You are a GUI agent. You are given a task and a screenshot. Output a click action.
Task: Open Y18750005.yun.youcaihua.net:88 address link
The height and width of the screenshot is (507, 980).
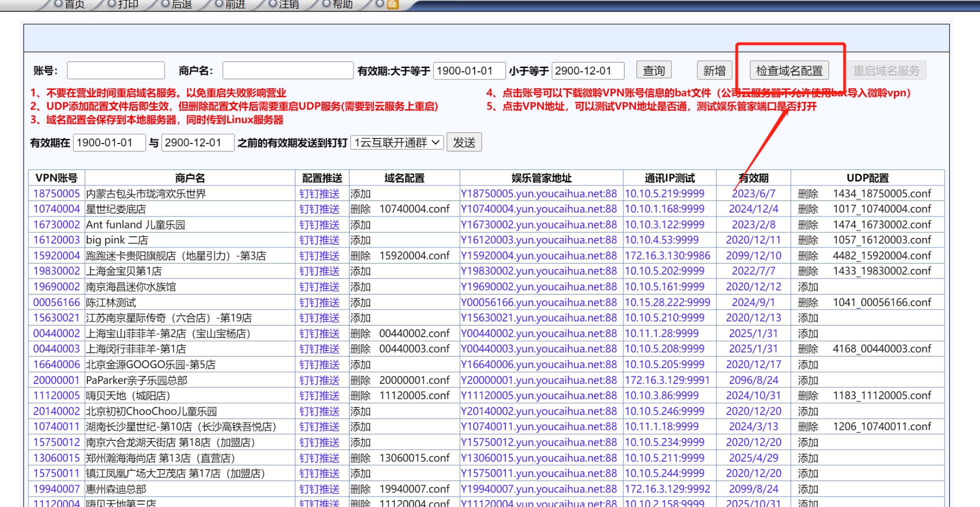tap(539, 193)
